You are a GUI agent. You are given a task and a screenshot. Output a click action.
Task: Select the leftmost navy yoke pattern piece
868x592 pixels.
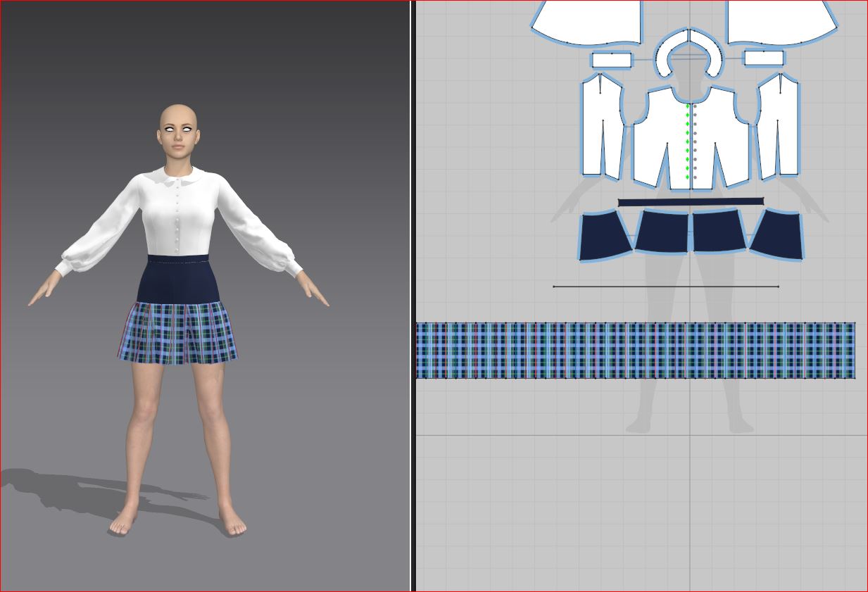coord(604,237)
